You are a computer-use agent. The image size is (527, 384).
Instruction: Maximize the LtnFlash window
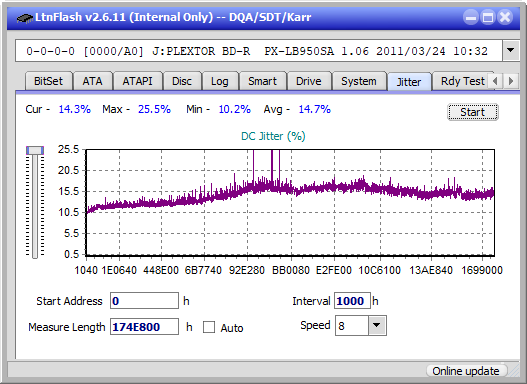pos(488,17)
